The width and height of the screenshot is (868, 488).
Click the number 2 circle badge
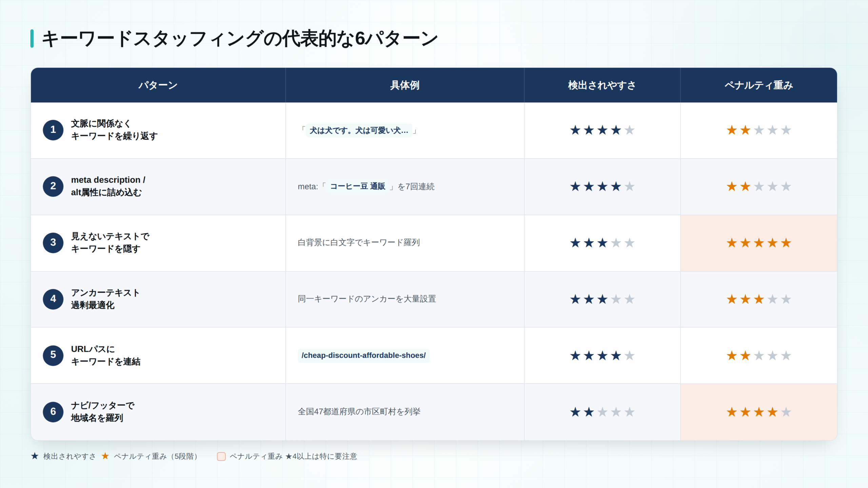tap(53, 186)
